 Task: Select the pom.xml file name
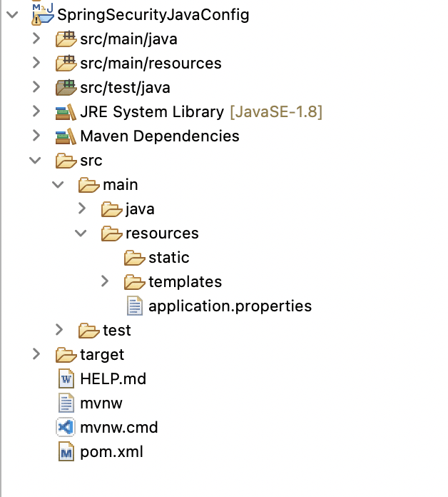(x=111, y=452)
